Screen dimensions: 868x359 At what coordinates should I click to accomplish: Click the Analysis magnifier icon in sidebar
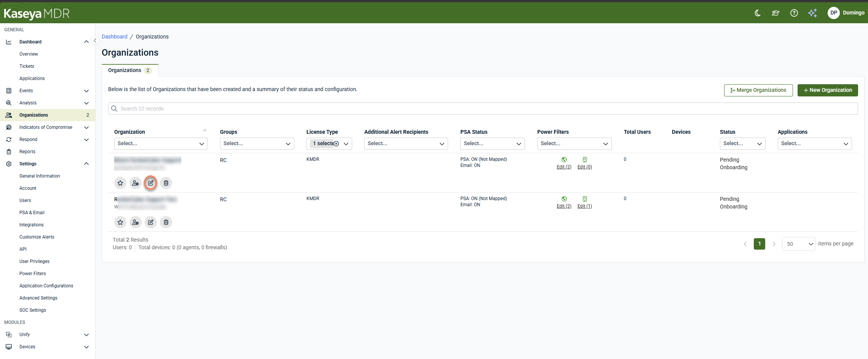(x=9, y=103)
